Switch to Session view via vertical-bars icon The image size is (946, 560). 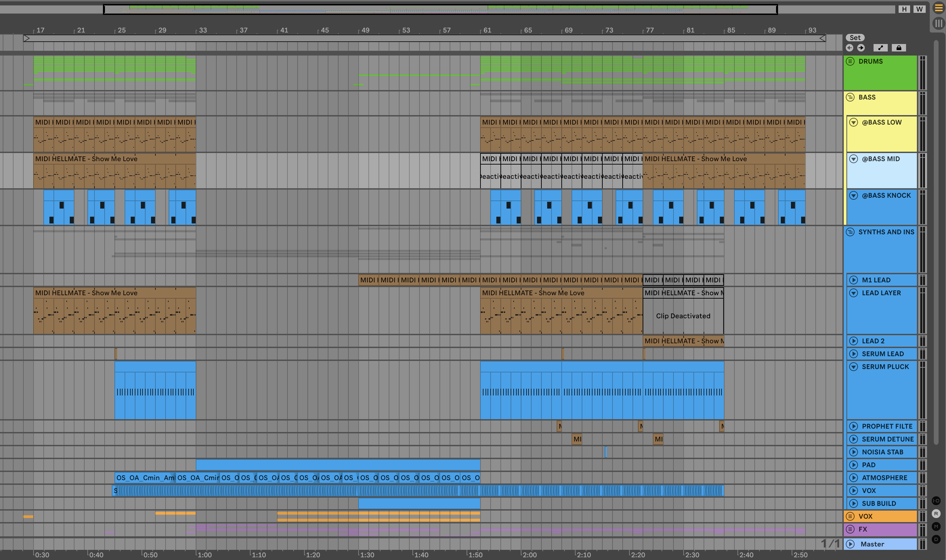point(939,23)
